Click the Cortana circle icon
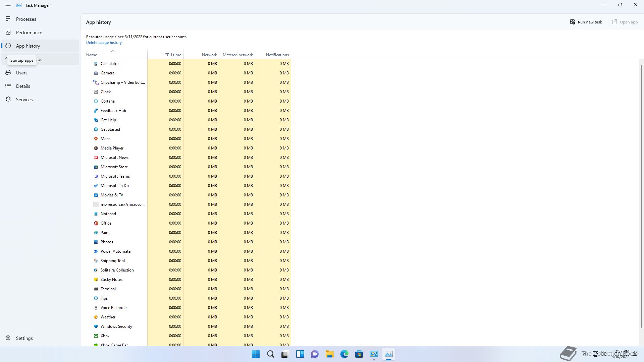Screen dimensions: 644x362 pos(96,101)
